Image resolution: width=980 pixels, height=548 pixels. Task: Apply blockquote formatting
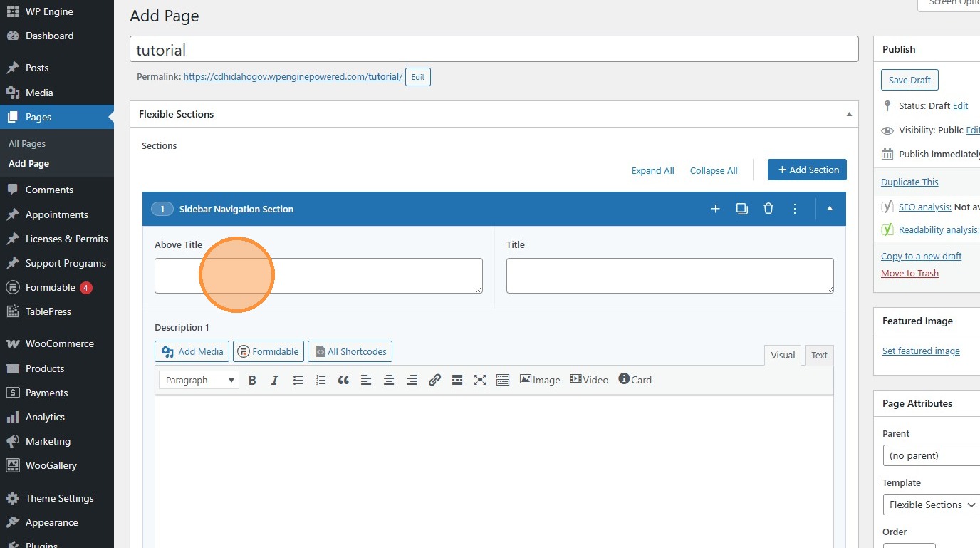click(343, 380)
